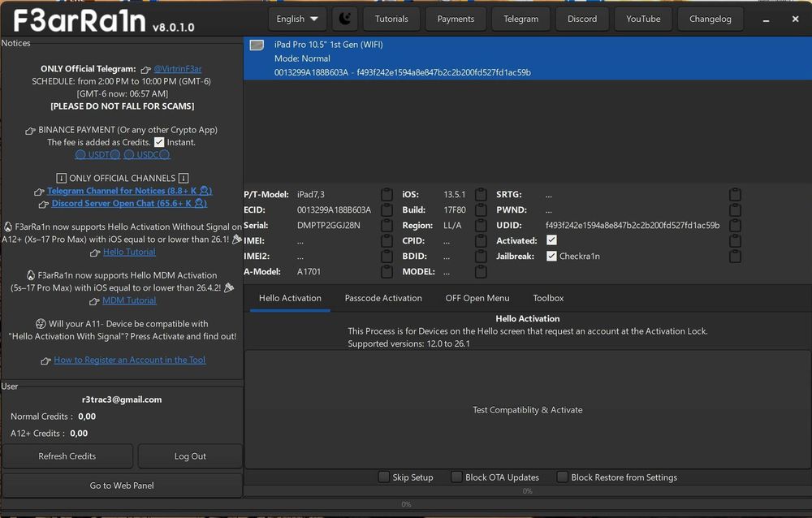Open the MDM Tutorial link

tap(129, 300)
